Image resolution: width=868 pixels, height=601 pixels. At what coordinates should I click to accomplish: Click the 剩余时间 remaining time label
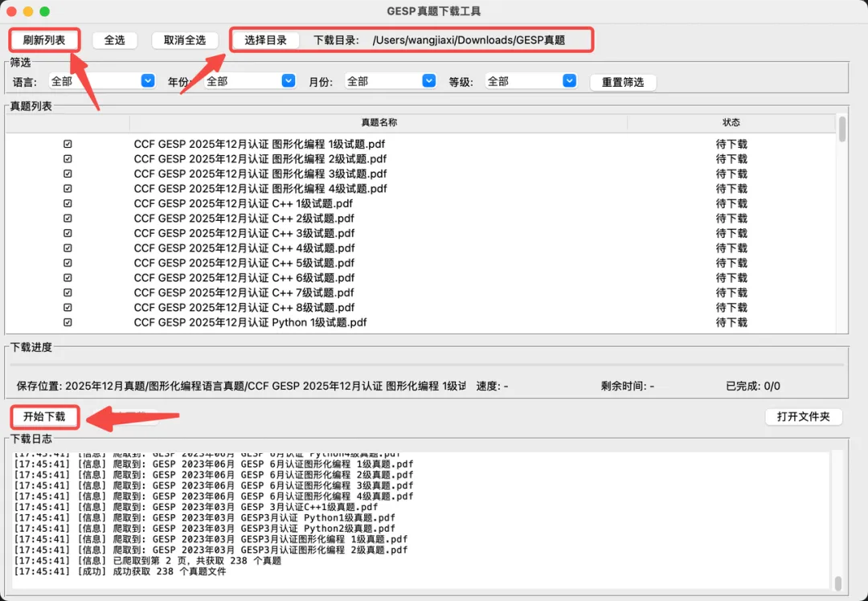click(x=628, y=386)
